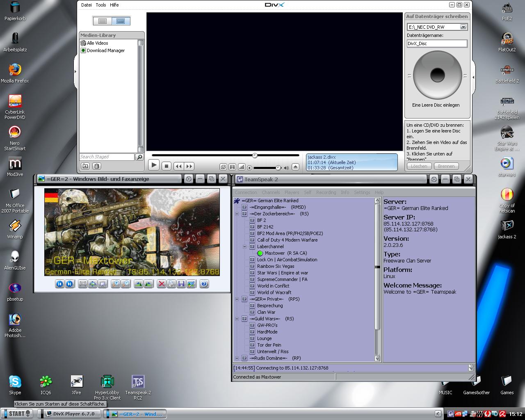The height and width of the screenshot is (420, 525).
Task: Delete image with red X icon
Action: (162, 284)
